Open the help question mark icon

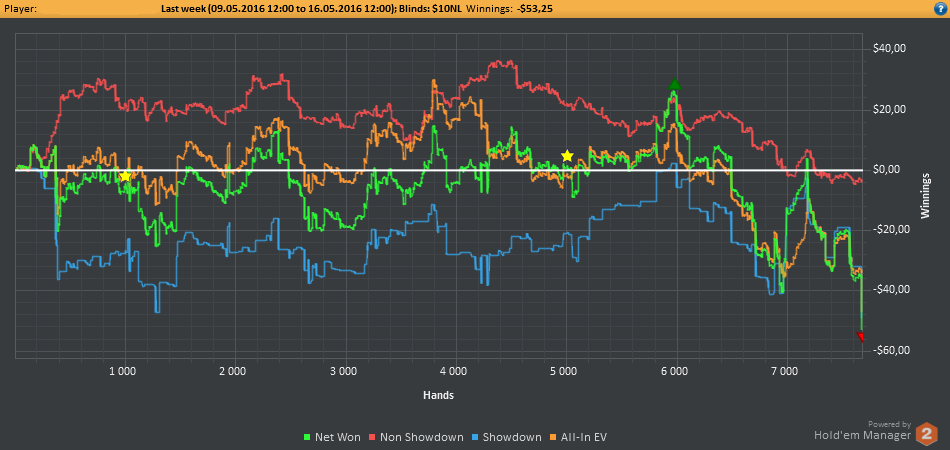[941, 8]
